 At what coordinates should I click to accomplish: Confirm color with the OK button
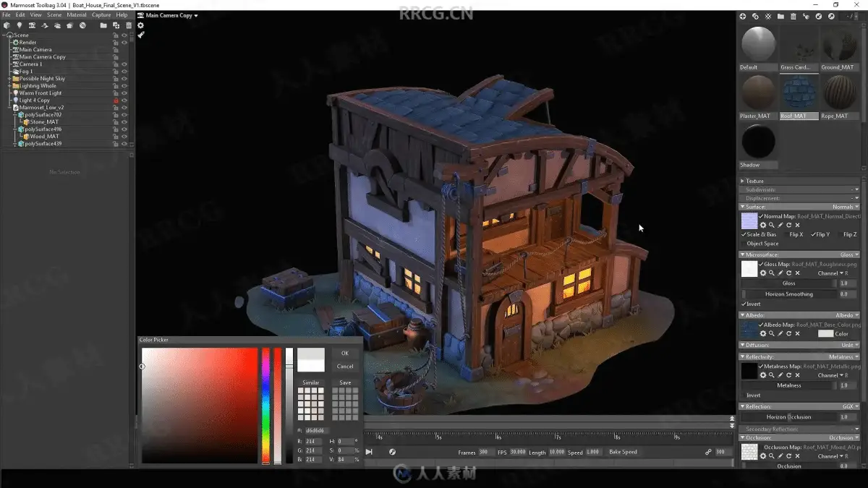[345, 354]
